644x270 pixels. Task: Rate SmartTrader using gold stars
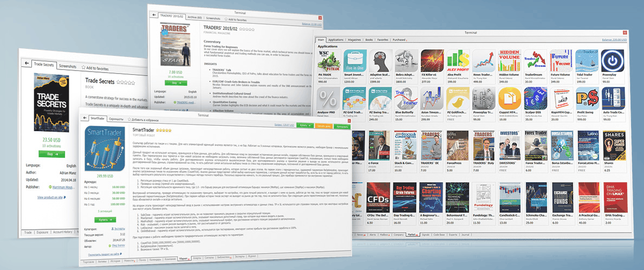click(164, 130)
